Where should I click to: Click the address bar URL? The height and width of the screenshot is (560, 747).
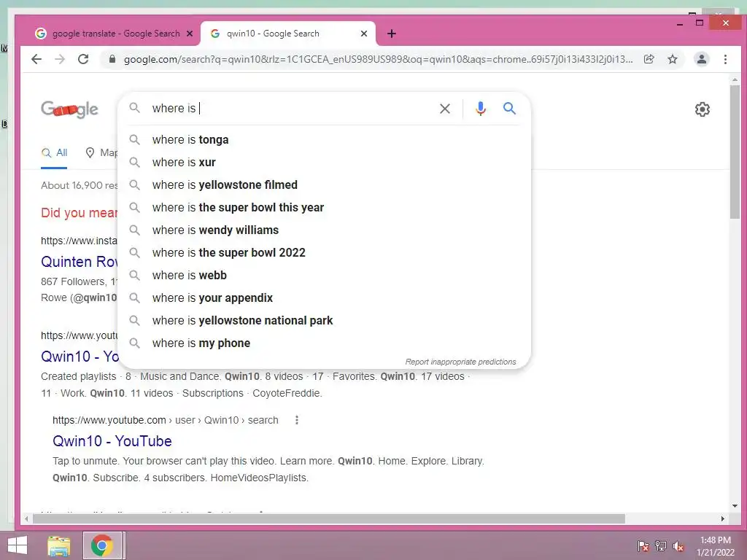pos(379,59)
